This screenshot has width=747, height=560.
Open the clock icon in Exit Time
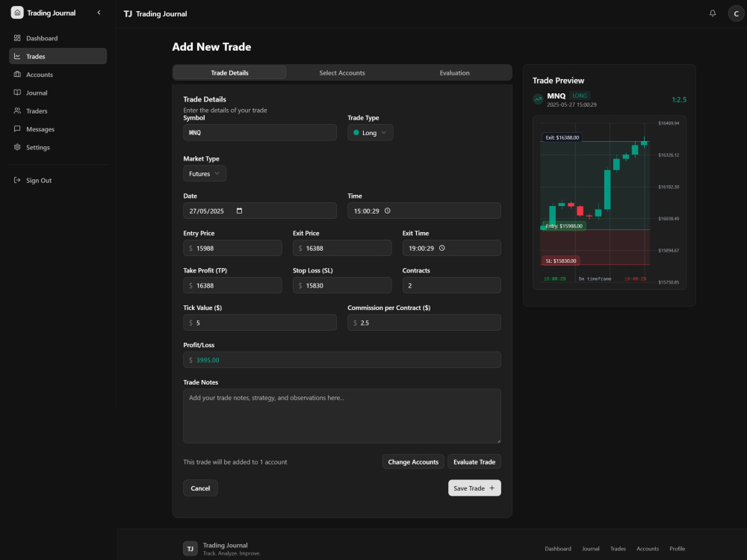[x=442, y=248]
